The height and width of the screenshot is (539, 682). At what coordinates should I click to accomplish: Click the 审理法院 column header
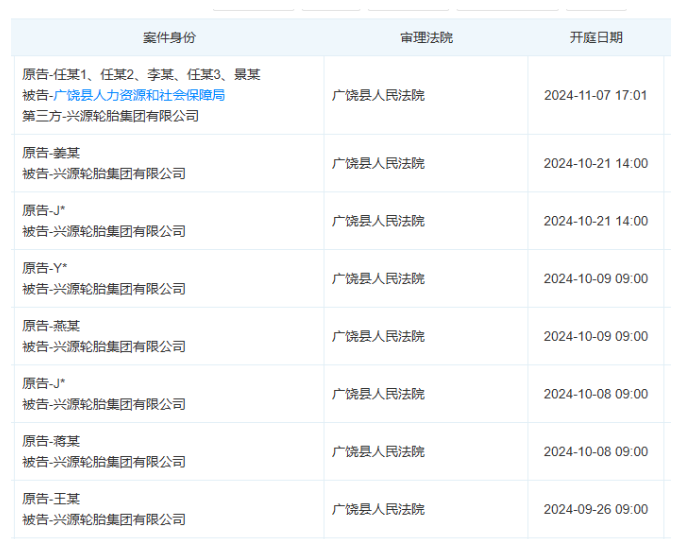tap(426, 38)
